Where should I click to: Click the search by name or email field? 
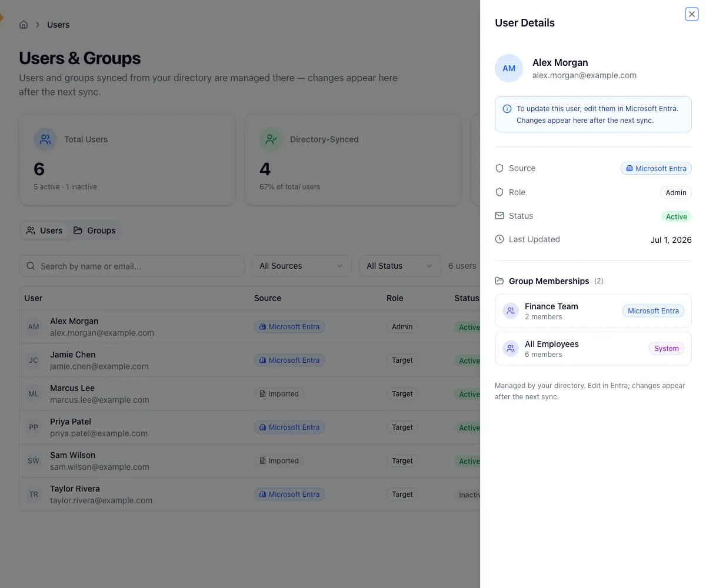click(x=132, y=266)
